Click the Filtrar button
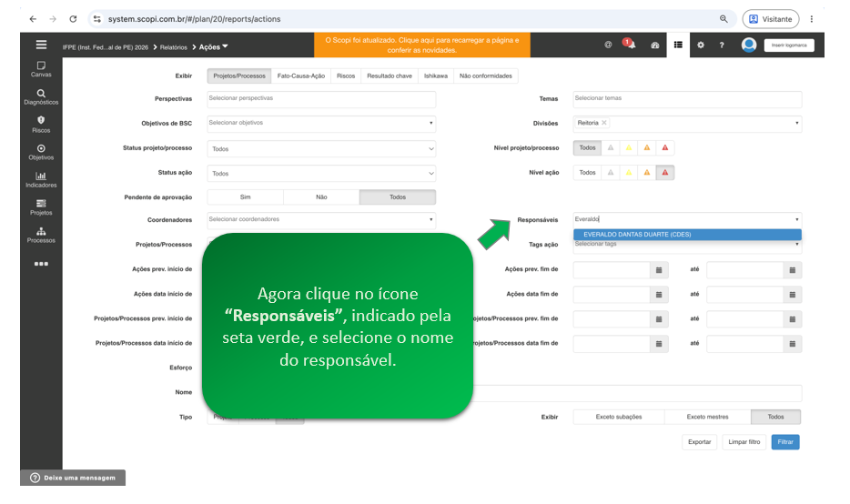Viewport: 850px width, 504px height. (x=785, y=442)
